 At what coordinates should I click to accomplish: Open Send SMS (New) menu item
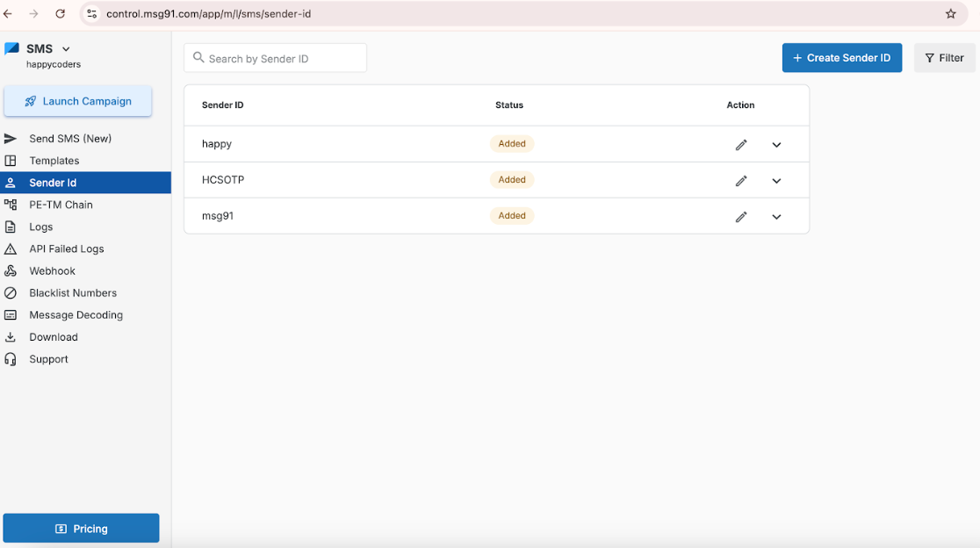86,139
